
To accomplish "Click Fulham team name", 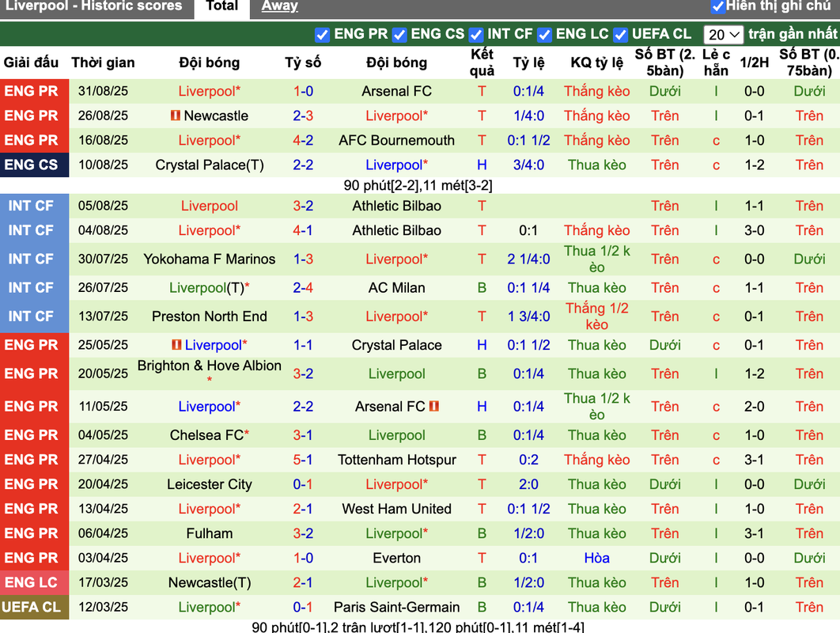I will point(210,533).
